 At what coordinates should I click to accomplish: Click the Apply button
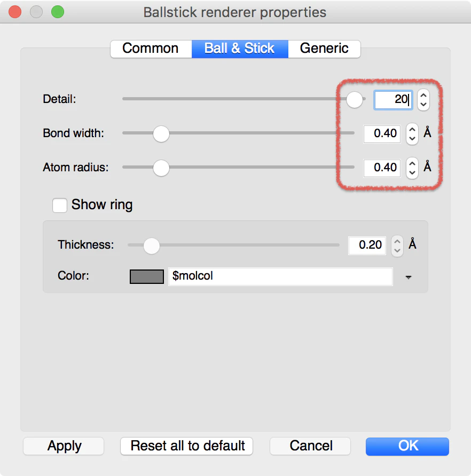pyautogui.click(x=64, y=446)
